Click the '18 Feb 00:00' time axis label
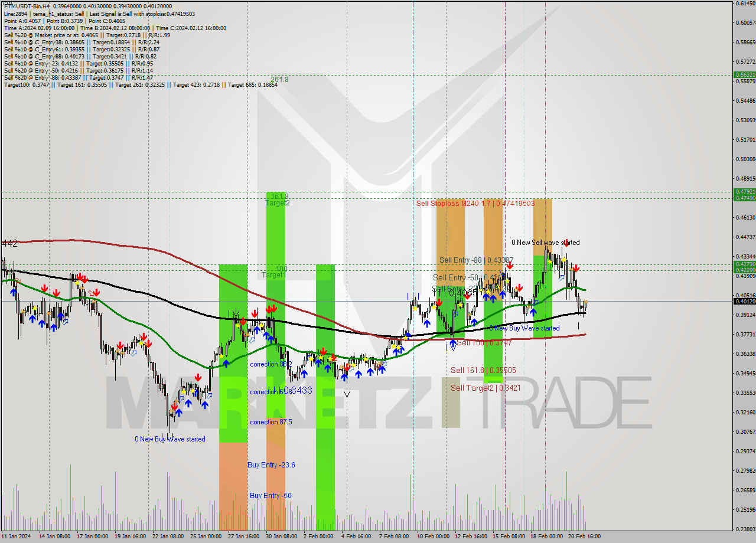 (546, 537)
